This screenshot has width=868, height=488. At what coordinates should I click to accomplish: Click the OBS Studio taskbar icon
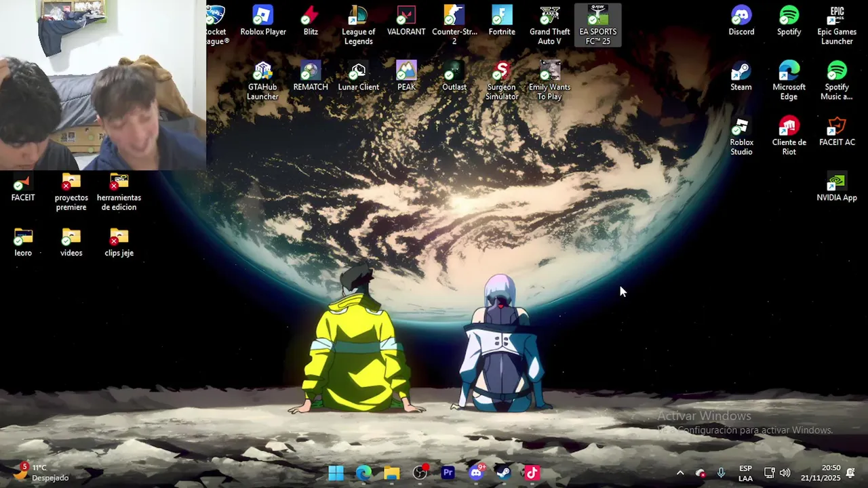coord(420,472)
